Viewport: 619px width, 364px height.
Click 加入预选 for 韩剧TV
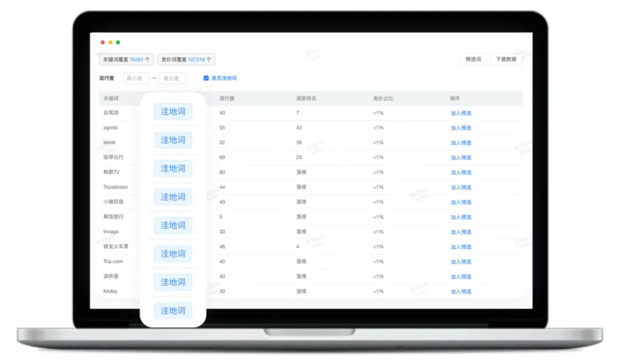[x=461, y=173]
